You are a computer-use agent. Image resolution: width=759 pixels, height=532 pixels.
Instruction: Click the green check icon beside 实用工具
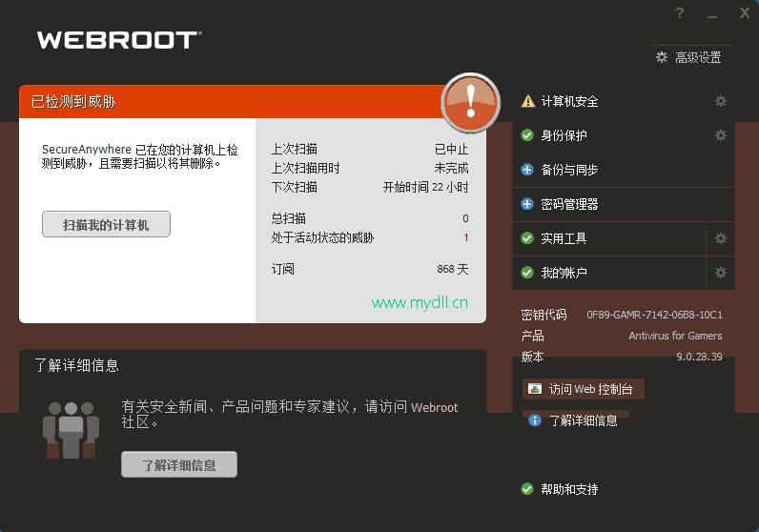527,238
